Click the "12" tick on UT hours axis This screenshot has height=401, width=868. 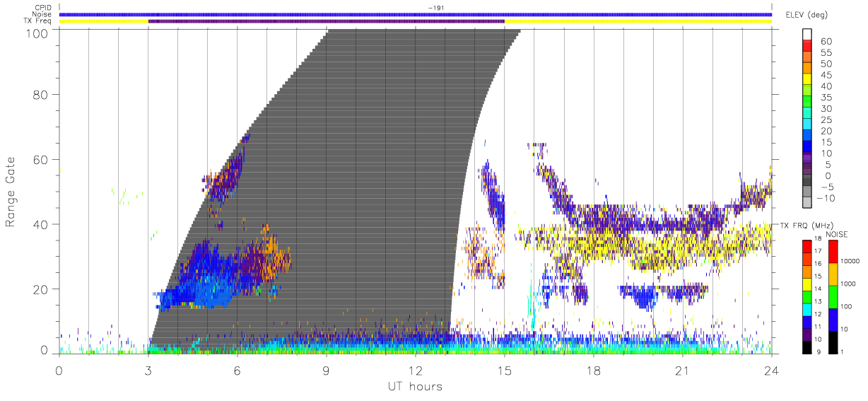pyautogui.click(x=416, y=371)
